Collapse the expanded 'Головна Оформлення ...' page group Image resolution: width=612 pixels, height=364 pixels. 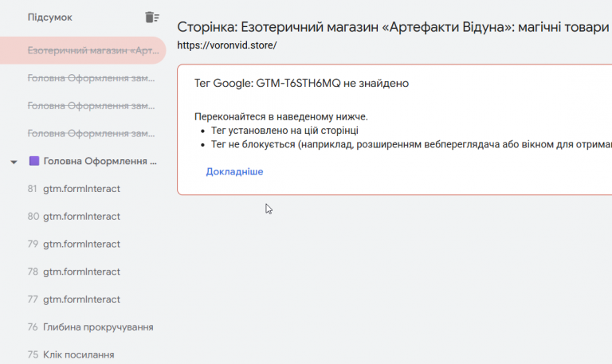click(x=14, y=162)
